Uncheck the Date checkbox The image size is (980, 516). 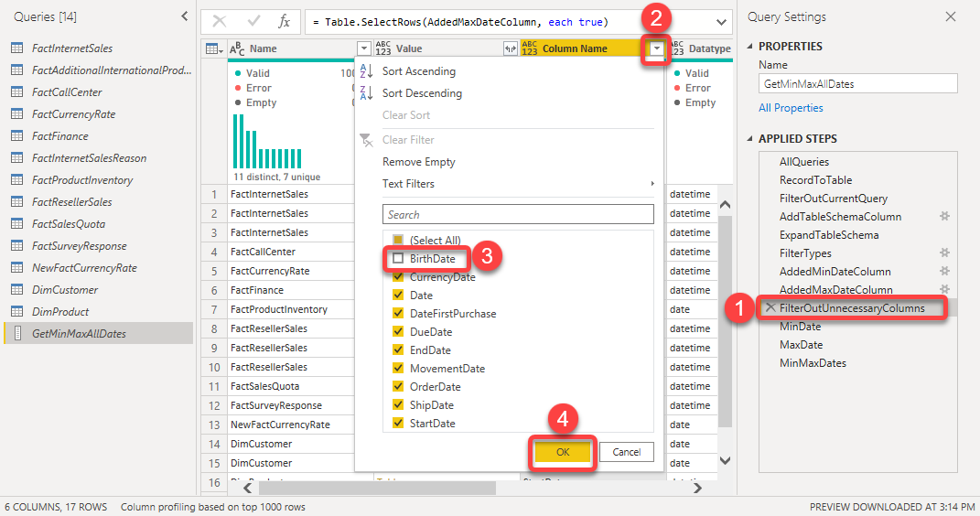click(x=398, y=295)
